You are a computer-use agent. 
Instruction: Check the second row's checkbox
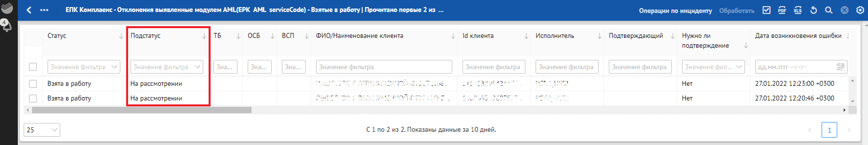pos(33,98)
